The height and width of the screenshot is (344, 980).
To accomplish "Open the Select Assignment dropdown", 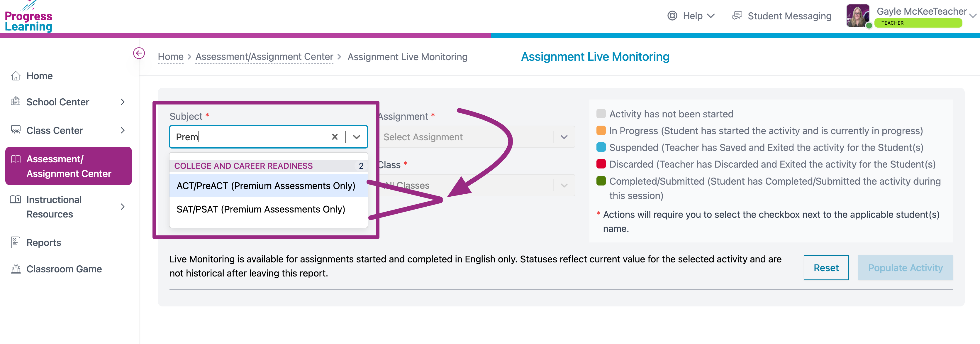I will pos(476,137).
